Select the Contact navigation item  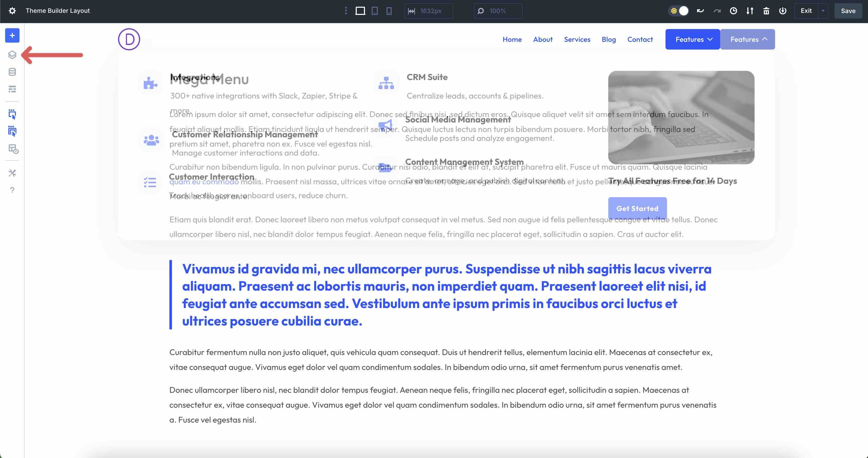(640, 39)
